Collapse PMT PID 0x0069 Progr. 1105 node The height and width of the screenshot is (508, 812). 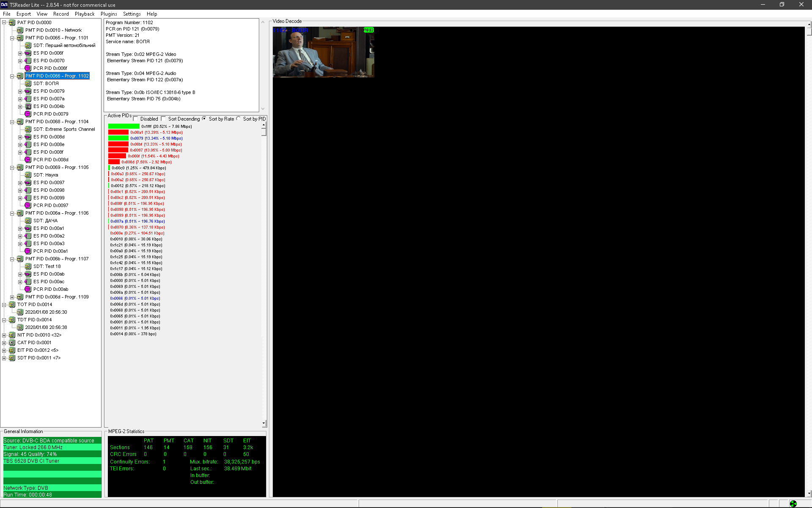click(12, 167)
